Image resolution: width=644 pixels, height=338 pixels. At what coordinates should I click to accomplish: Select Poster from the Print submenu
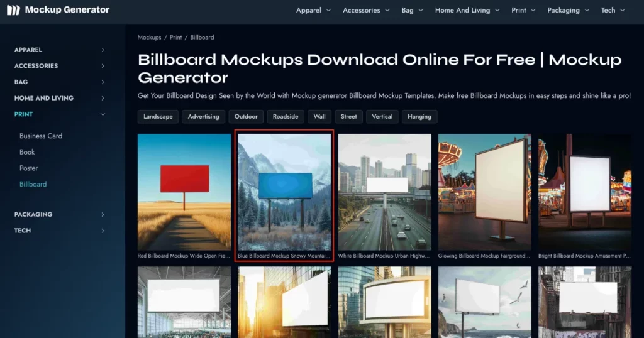tap(29, 168)
